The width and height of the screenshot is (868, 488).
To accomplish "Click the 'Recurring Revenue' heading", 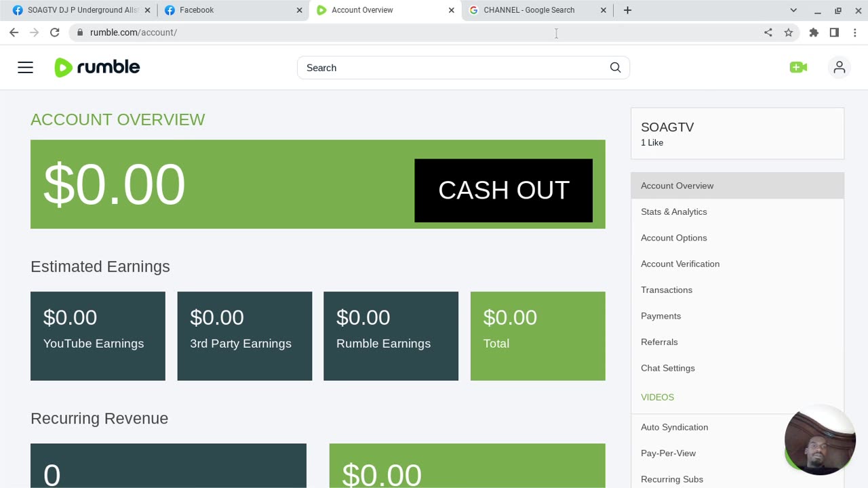I will point(100,418).
